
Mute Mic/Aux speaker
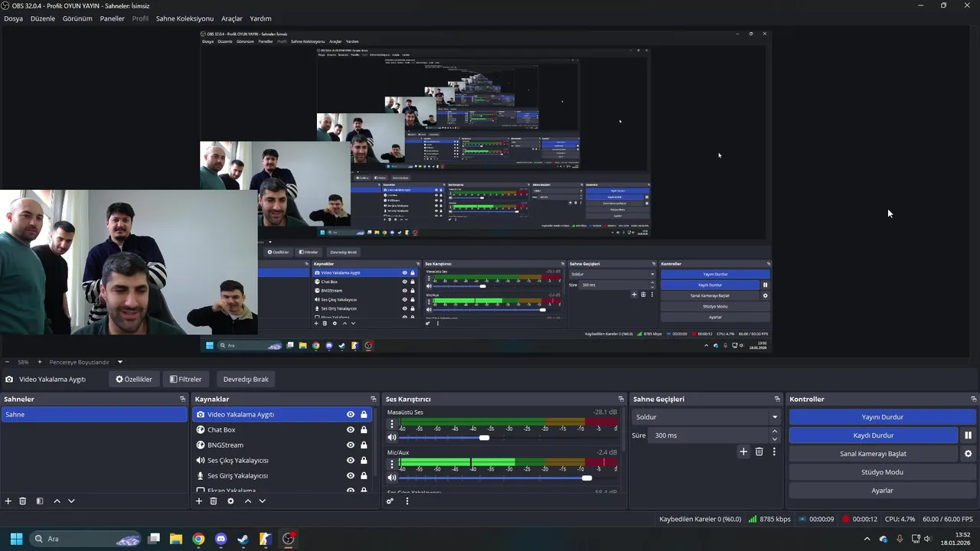click(392, 478)
